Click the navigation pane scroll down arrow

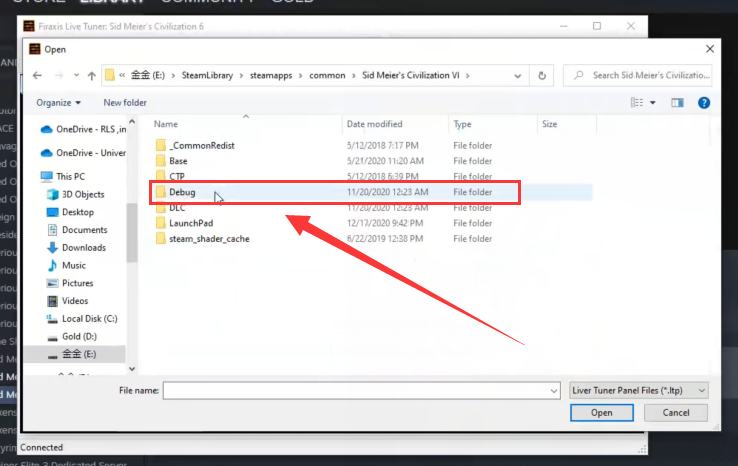[x=132, y=369]
